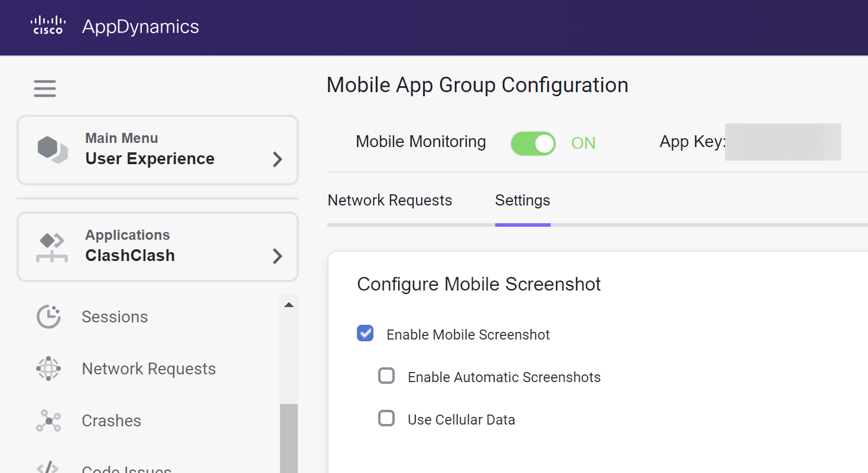Click the App Key label
The height and width of the screenshot is (473, 868).
692,142
